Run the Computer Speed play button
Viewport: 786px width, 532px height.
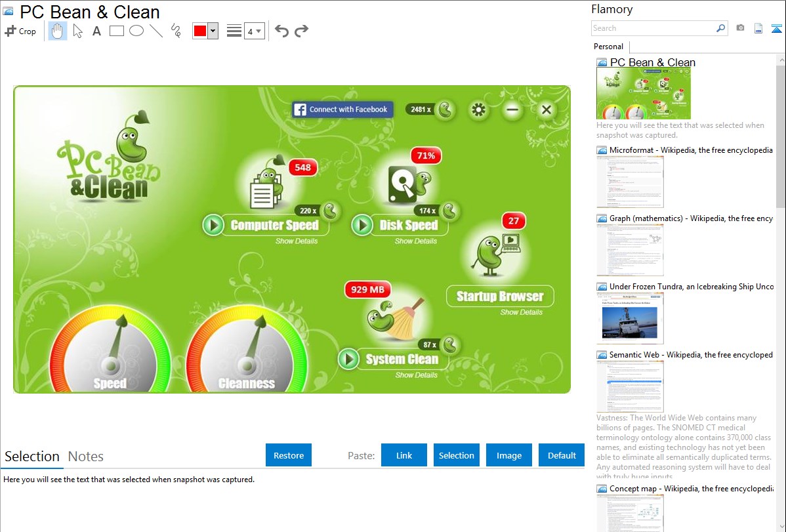click(x=213, y=225)
